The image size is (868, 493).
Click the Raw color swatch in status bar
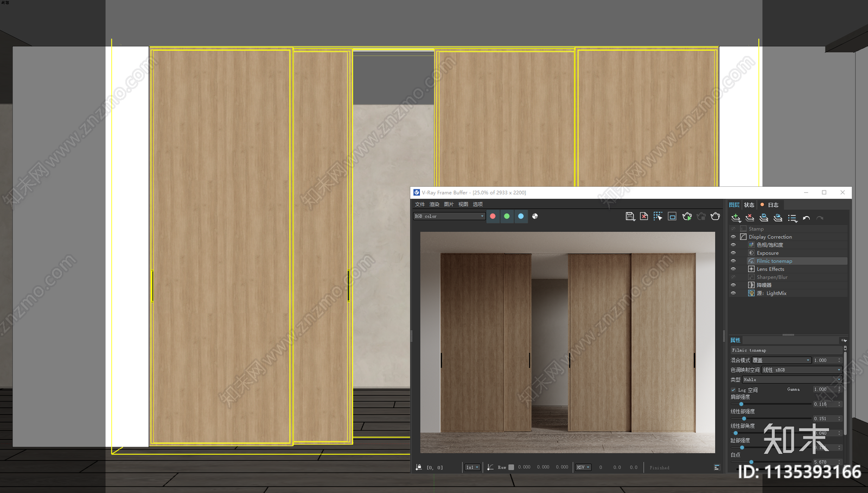coord(511,467)
